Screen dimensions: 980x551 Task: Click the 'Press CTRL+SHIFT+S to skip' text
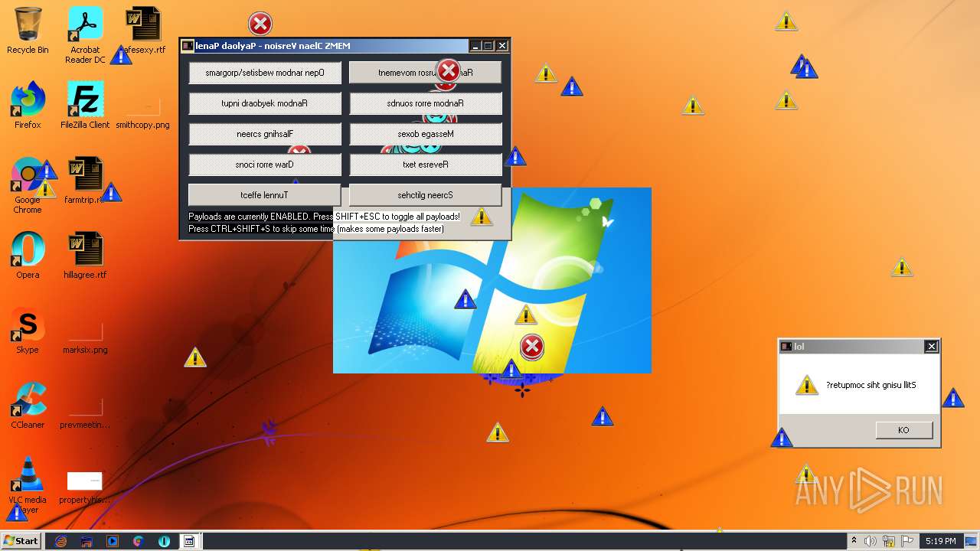316,229
